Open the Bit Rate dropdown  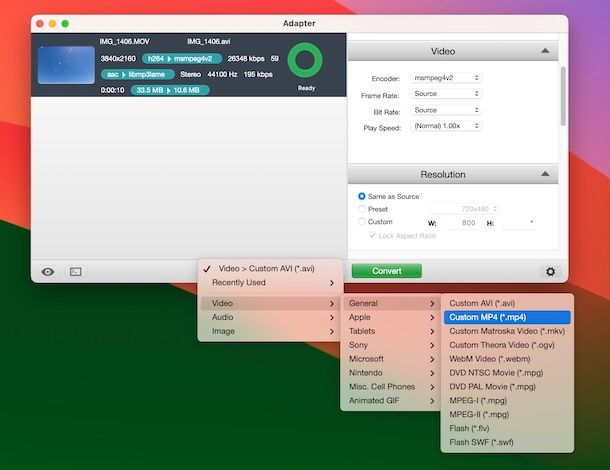tap(446, 110)
